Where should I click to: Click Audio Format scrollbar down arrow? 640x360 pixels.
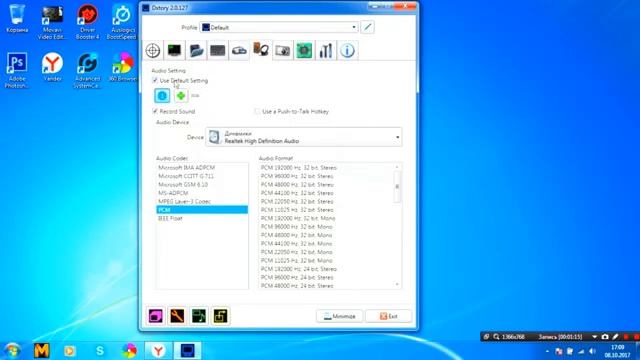click(397, 284)
